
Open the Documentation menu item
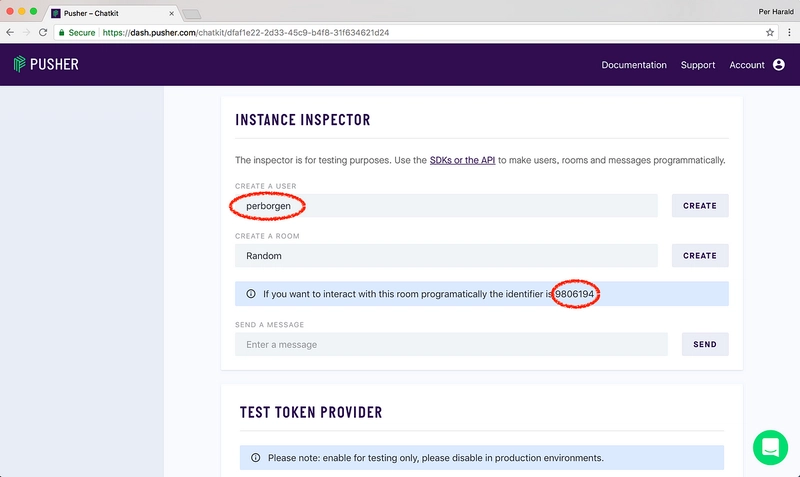[x=634, y=65]
